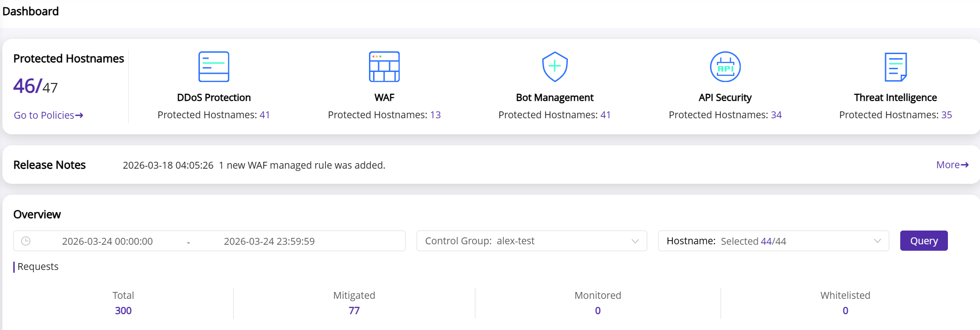Click WAF protected hostnames count 13
The width and height of the screenshot is (980, 330).
(435, 115)
